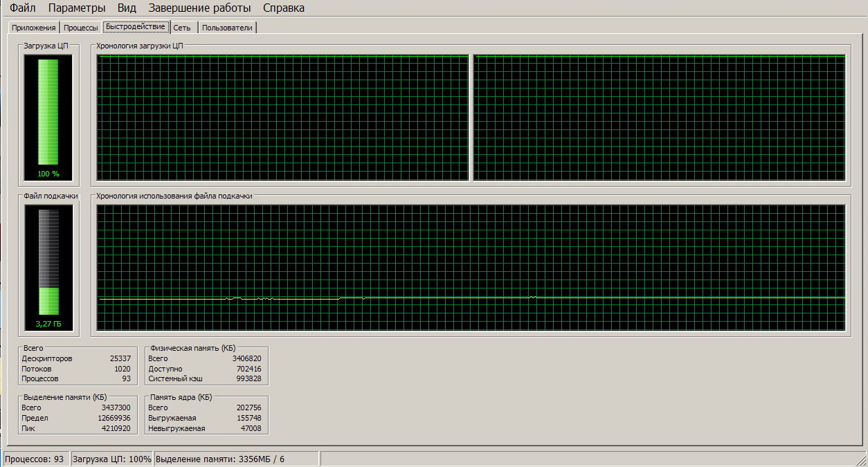
Task: Click the Физическая память Доступно value 702416
Action: [247, 369]
